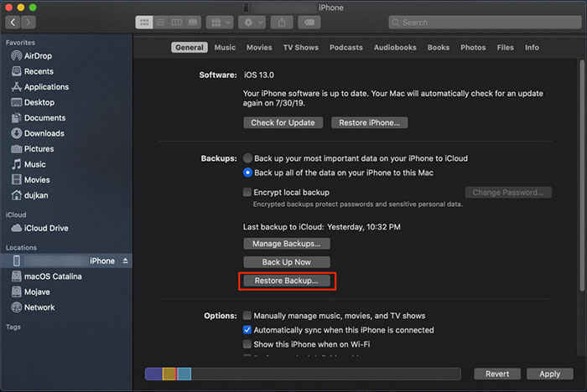Click the Forward navigation arrow
The width and height of the screenshot is (587, 392).
[x=29, y=23]
